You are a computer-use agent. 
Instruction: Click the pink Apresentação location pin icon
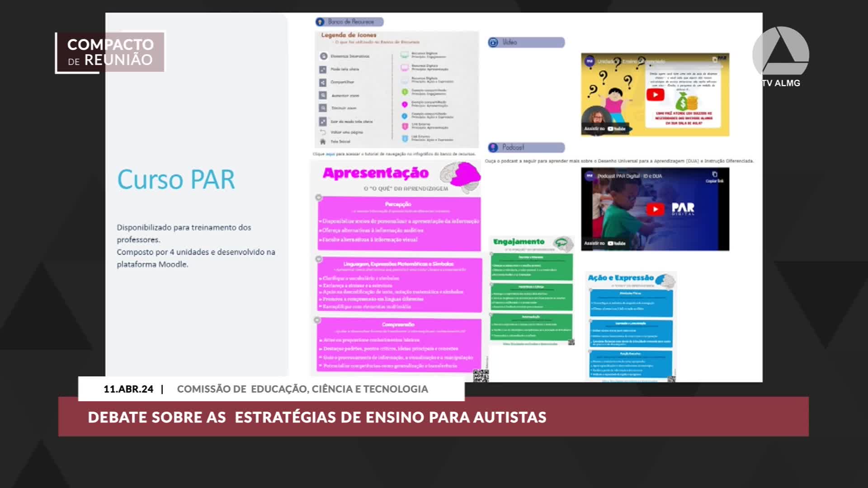(405, 104)
